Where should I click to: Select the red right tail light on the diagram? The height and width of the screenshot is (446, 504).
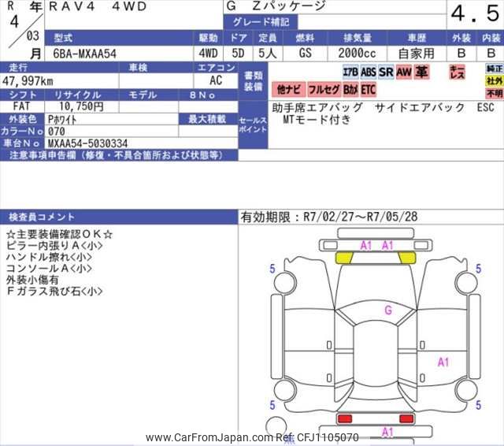click(406, 418)
